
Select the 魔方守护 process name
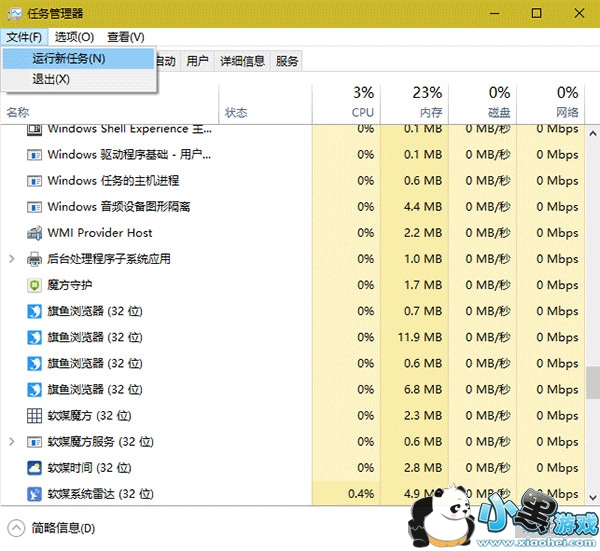coord(70,285)
